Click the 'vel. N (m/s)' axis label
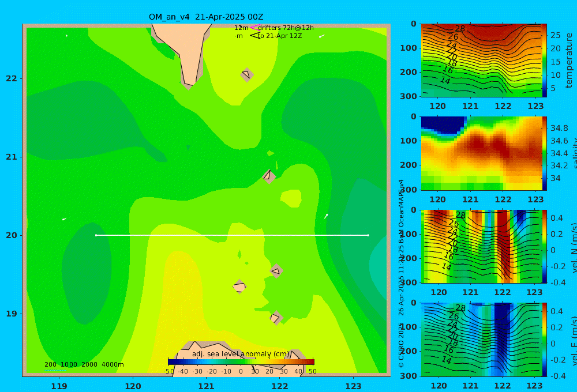 point(574,247)
